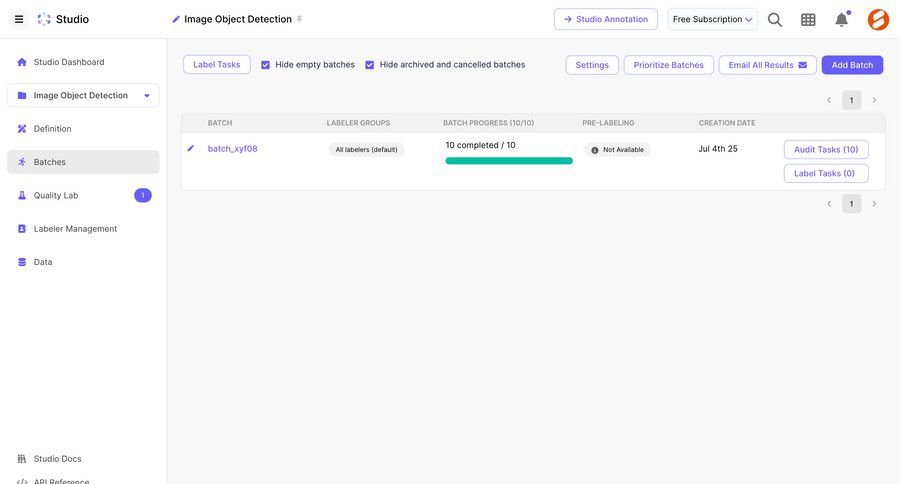Viewport: 900px width, 484px height.
Task: Click the Image Object Detection page title
Action: click(x=238, y=20)
